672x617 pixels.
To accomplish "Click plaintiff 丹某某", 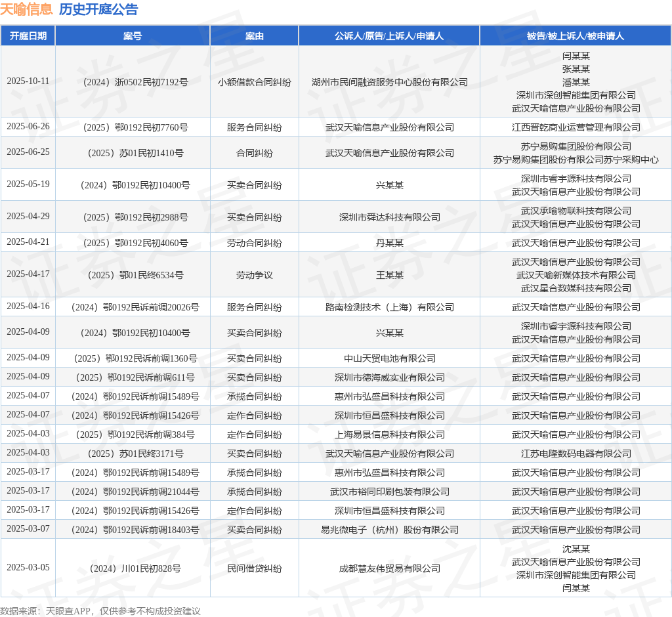I will pos(390,243).
